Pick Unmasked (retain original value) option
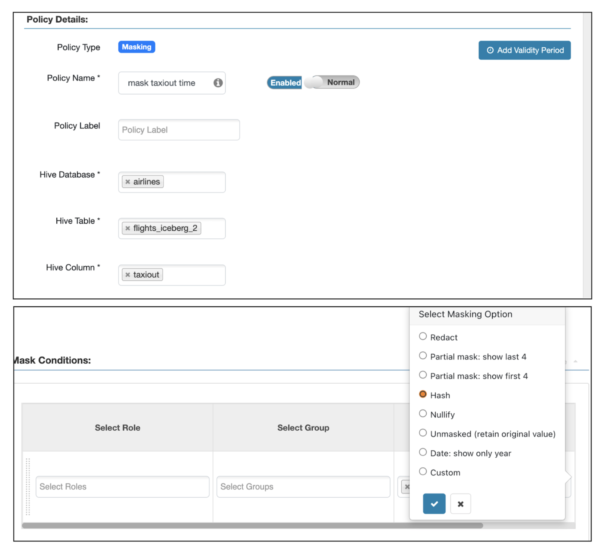This screenshot has width=607, height=554. pos(423,433)
